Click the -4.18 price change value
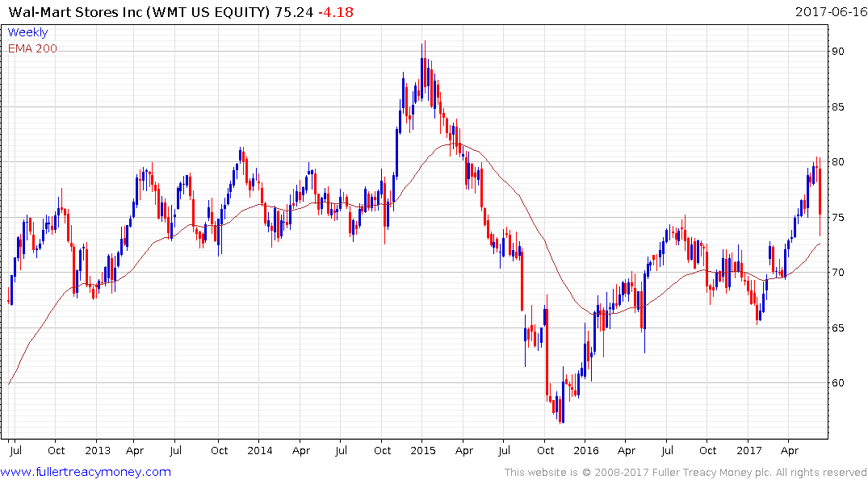868x484 pixels. pos(336,11)
